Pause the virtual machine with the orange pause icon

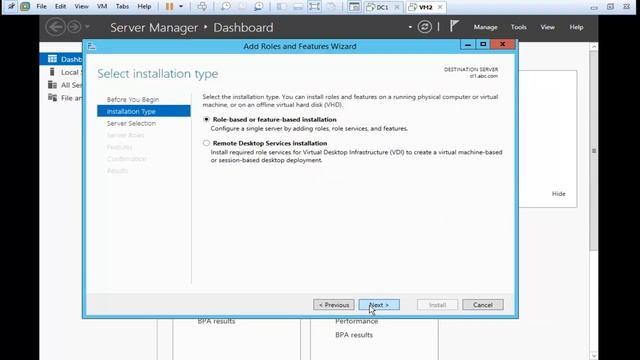[169, 7]
